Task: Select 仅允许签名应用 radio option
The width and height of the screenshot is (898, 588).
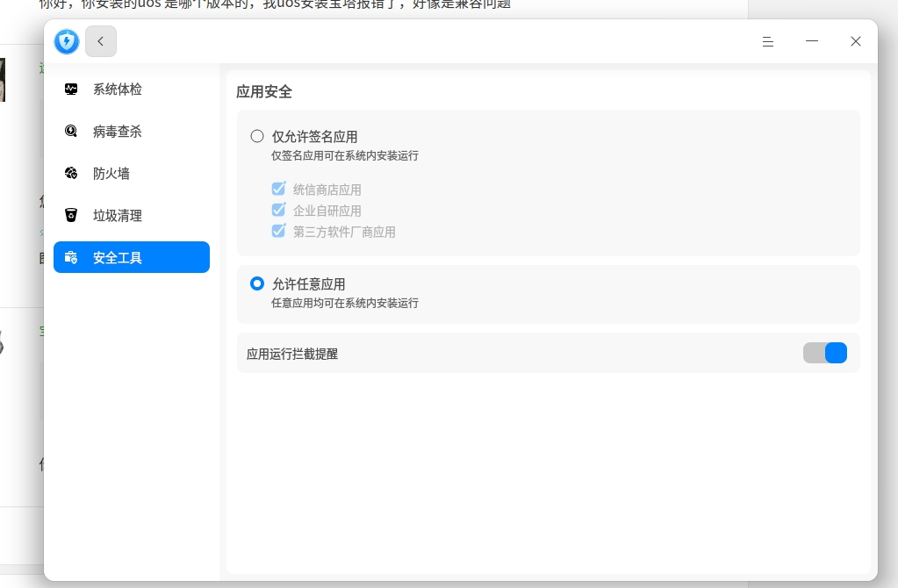Action: tap(257, 136)
